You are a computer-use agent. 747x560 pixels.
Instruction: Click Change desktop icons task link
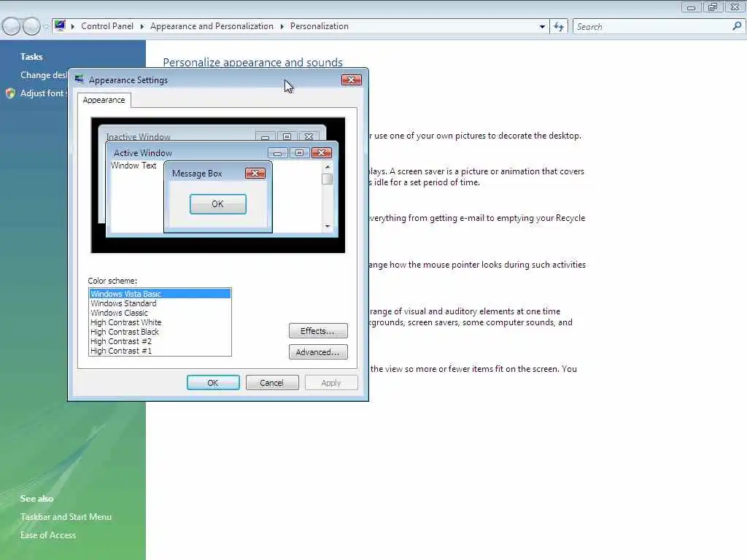click(x=43, y=75)
